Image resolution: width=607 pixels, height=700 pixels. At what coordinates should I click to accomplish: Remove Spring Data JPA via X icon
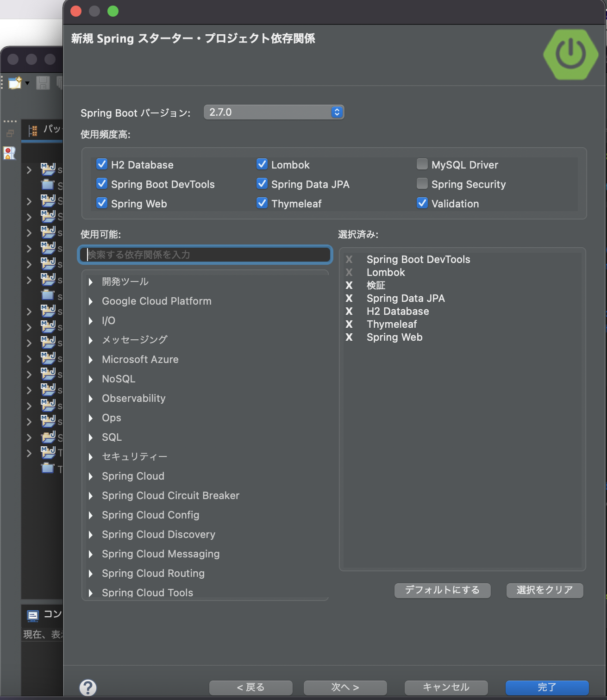pos(349,299)
